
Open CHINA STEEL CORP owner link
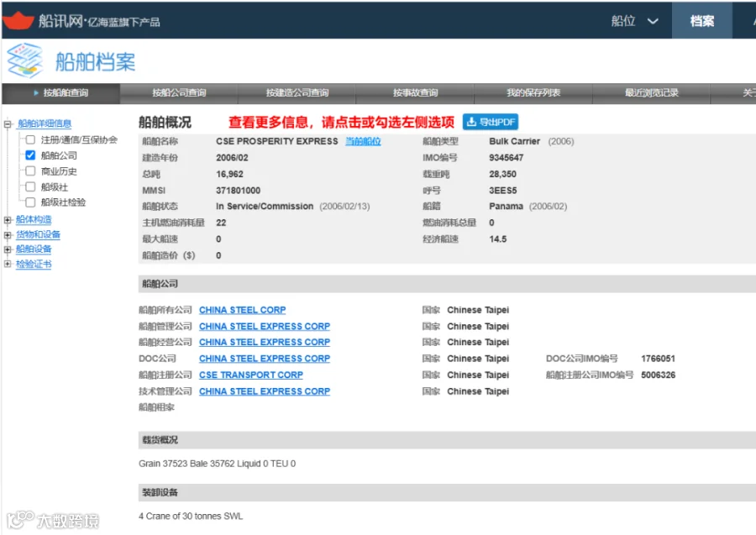[x=243, y=310]
